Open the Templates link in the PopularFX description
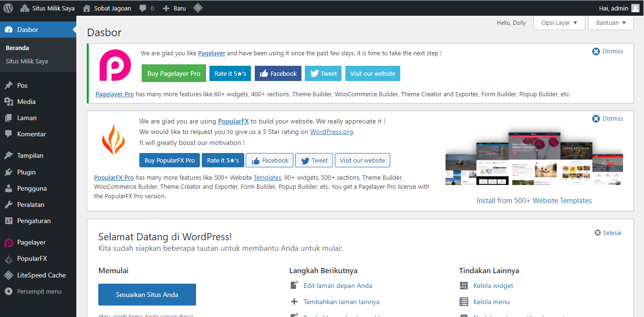644x317 pixels. point(267,178)
